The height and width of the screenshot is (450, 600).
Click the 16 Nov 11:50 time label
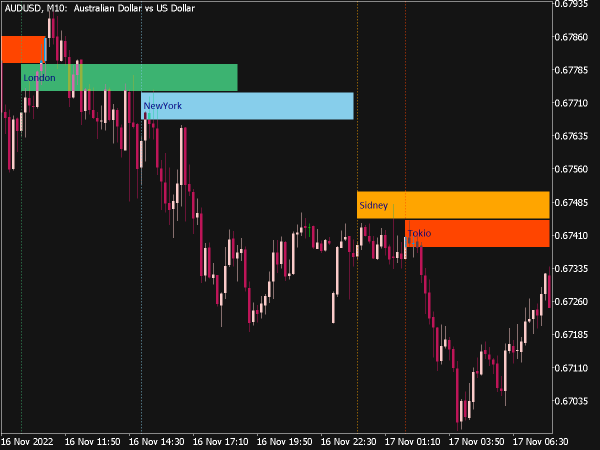coord(92,442)
